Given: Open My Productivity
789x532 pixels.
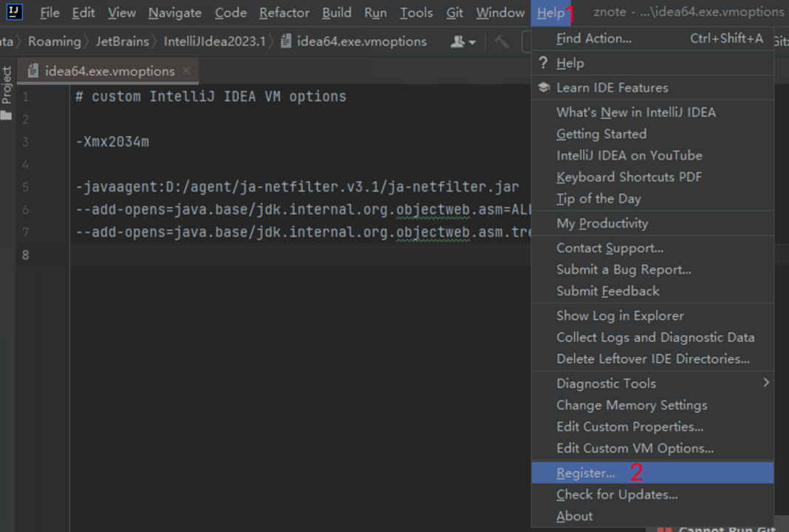Looking at the screenshot, I should tap(652, 223).
